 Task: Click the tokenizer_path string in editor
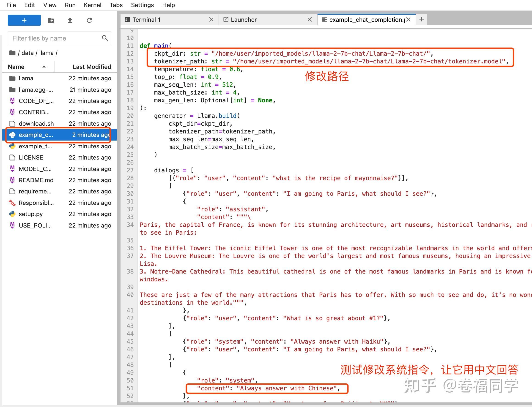pos(369,61)
